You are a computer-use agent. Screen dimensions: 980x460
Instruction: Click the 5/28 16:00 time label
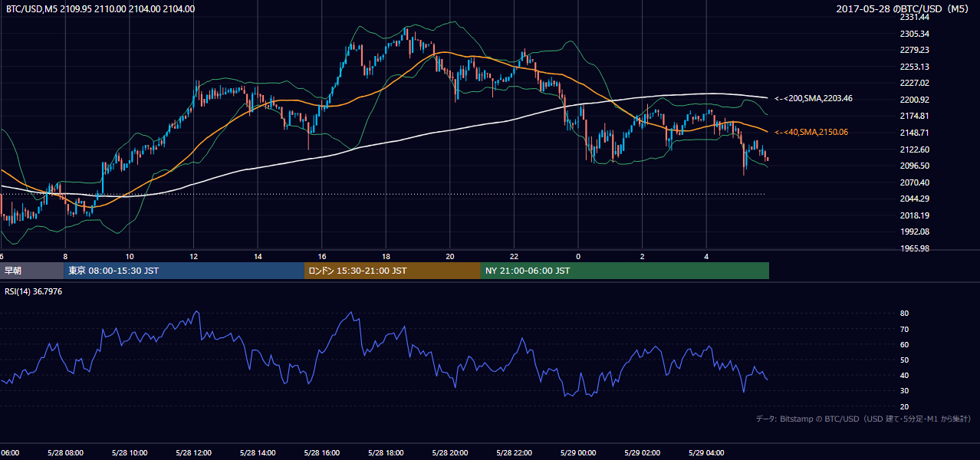pyautogui.click(x=321, y=453)
